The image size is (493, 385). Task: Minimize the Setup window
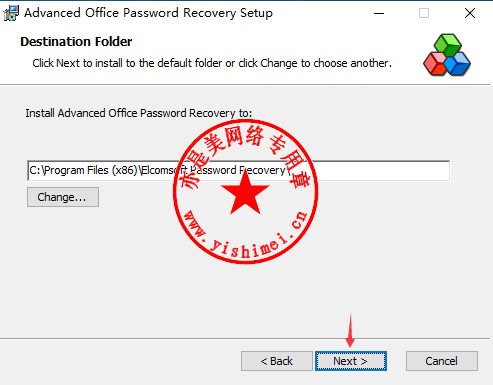click(379, 13)
